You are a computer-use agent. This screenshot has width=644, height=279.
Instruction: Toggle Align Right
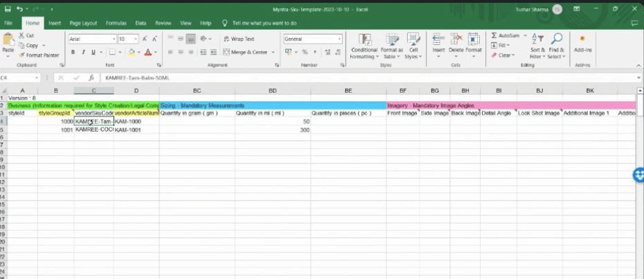click(190, 52)
